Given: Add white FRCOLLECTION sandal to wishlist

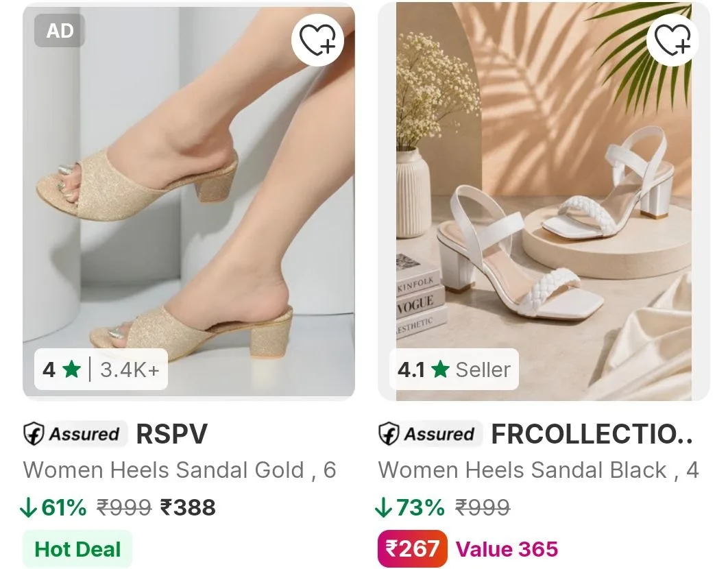Looking at the screenshot, I should coord(672,40).
